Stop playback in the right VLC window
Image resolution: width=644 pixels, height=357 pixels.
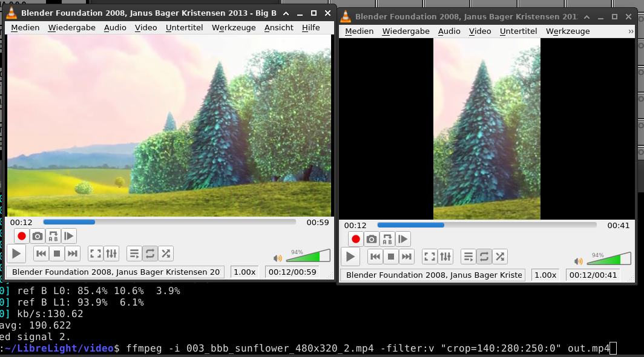pyautogui.click(x=391, y=257)
